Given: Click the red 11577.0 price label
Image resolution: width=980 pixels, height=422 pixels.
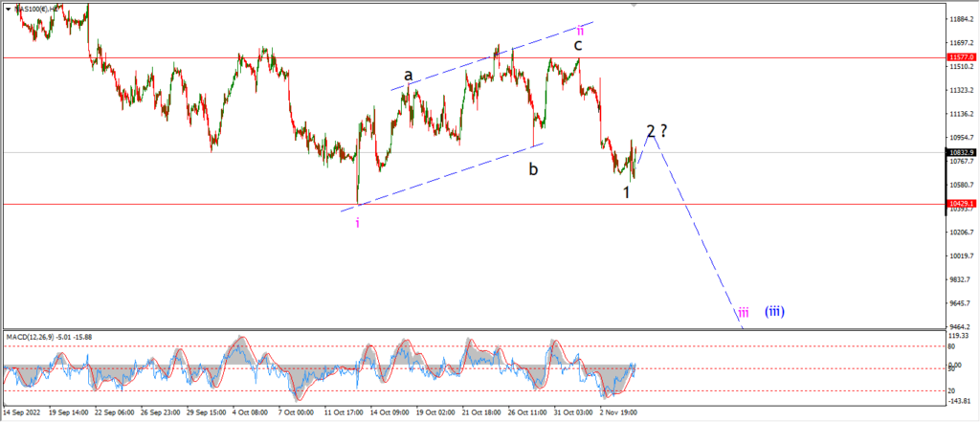Looking at the screenshot, I should (963, 56).
